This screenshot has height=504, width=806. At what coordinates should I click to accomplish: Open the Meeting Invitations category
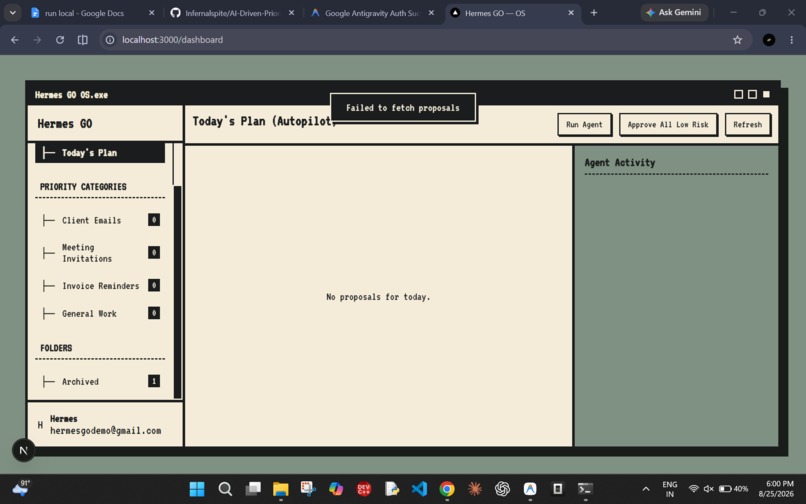(100, 253)
